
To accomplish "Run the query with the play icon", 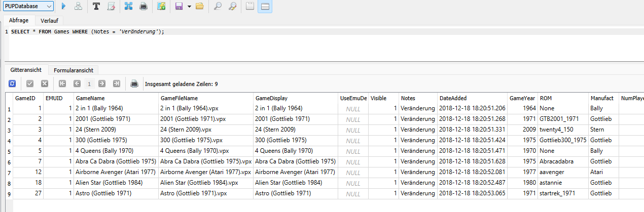I will [x=63, y=6].
